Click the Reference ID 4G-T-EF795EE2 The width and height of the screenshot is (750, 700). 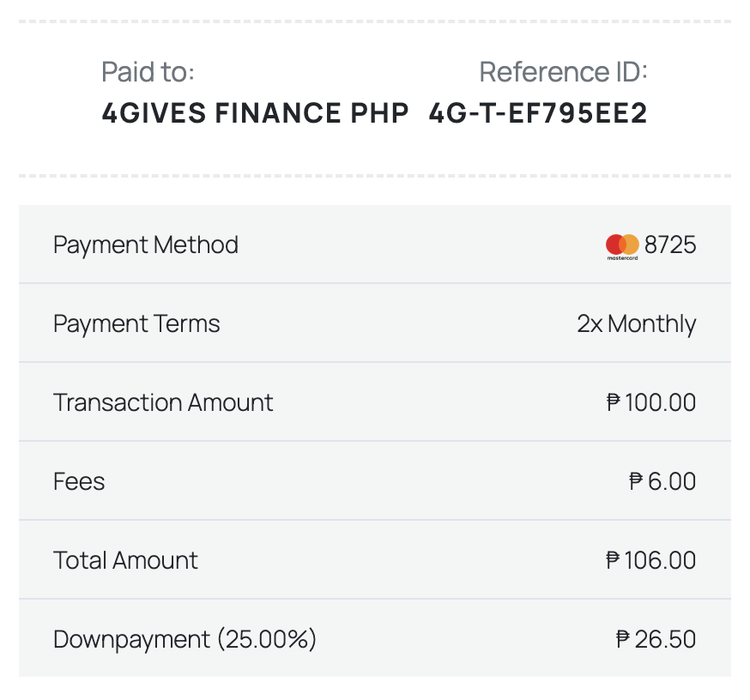tap(537, 113)
